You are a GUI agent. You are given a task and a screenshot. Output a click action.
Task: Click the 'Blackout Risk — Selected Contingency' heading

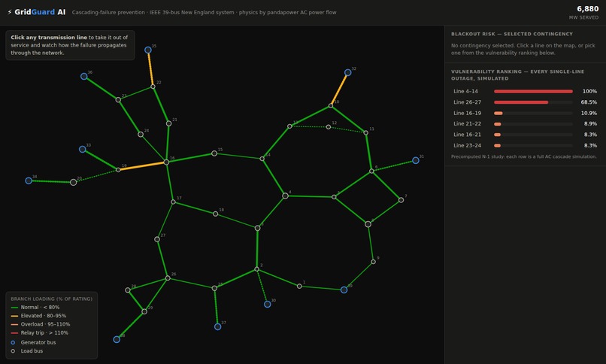512,34
